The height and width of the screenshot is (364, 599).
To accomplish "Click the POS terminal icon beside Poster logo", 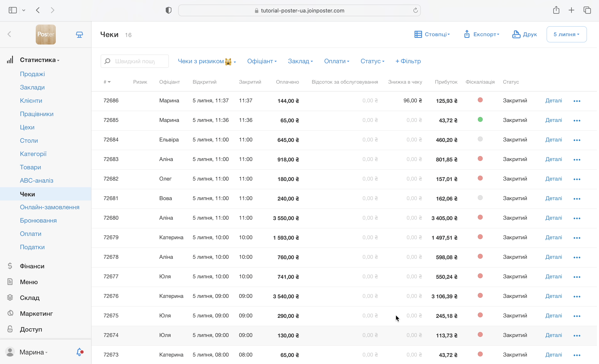I will [79, 35].
